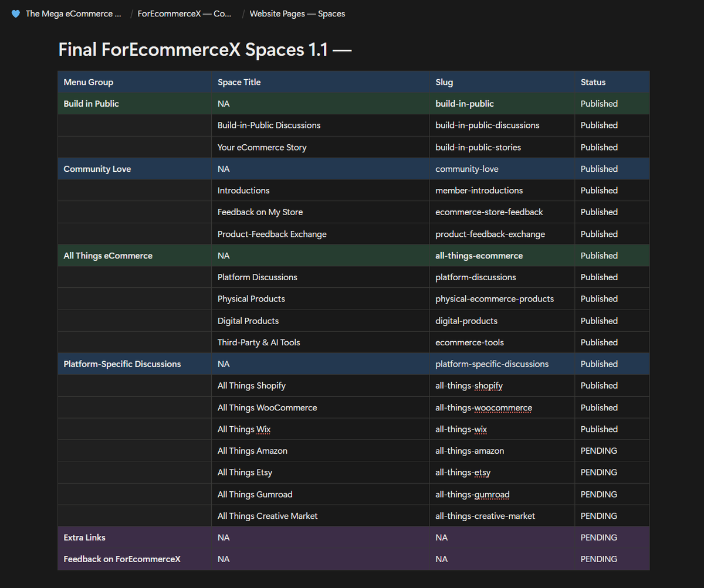The image size is (704, 588).
Task: Click 'Third-Party & AI Tools' cell
Action: [x=320, y=342]
